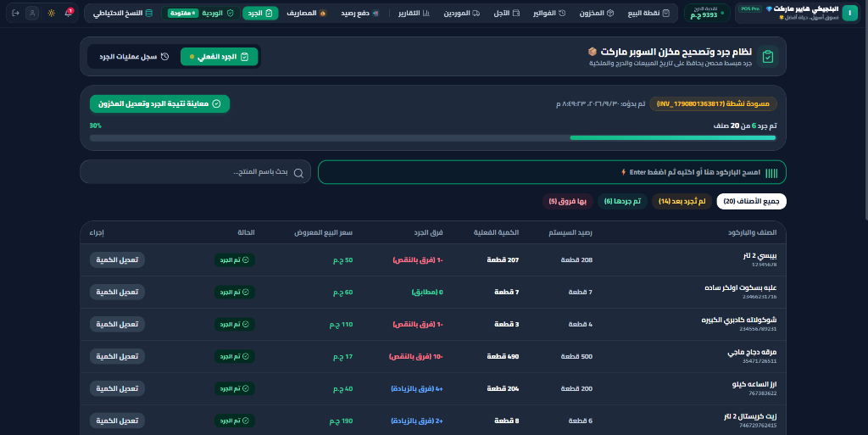Click the 0 (مطابق) difference value
Screen dimensions: 868x435
tap(427, 292)
